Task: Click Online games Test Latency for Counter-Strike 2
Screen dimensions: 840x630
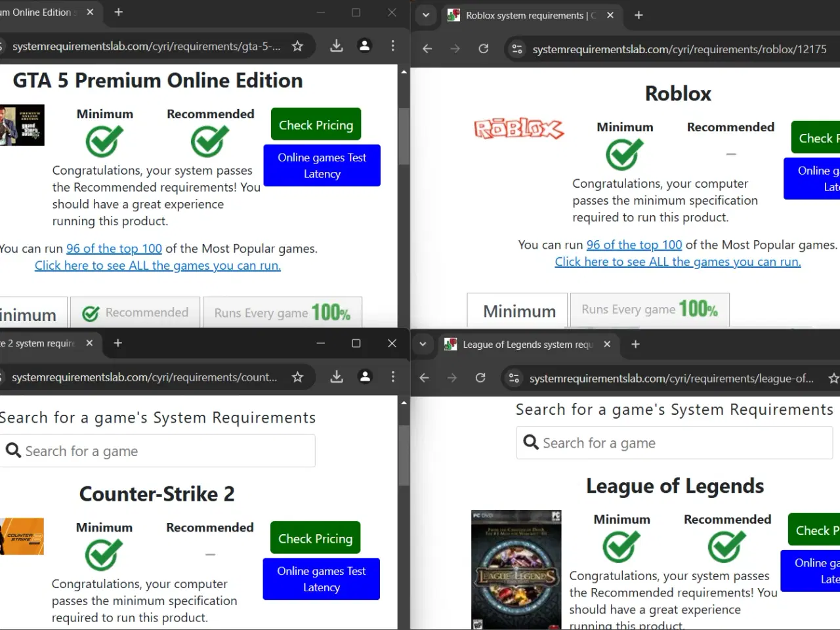Action: [x=322, y=579]
